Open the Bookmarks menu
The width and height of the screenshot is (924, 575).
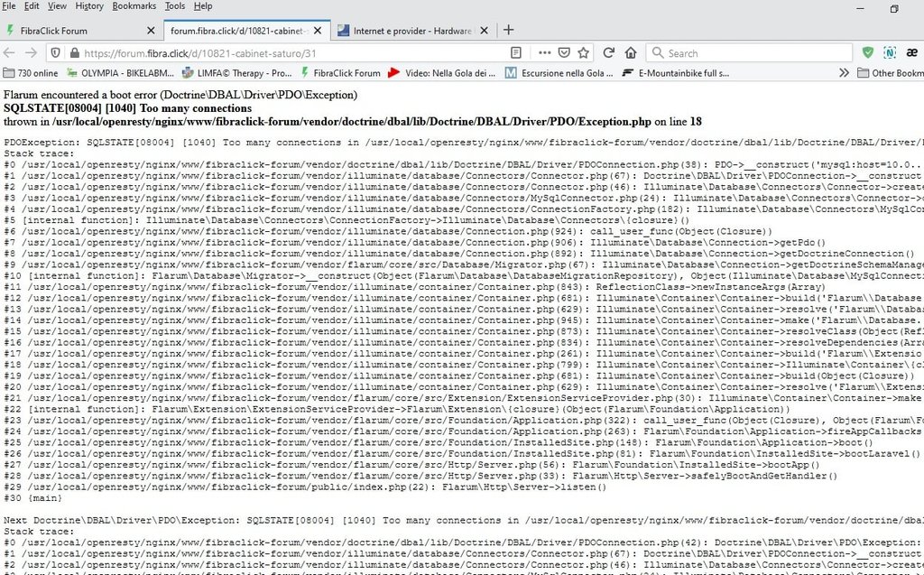[x=134, y=6]
